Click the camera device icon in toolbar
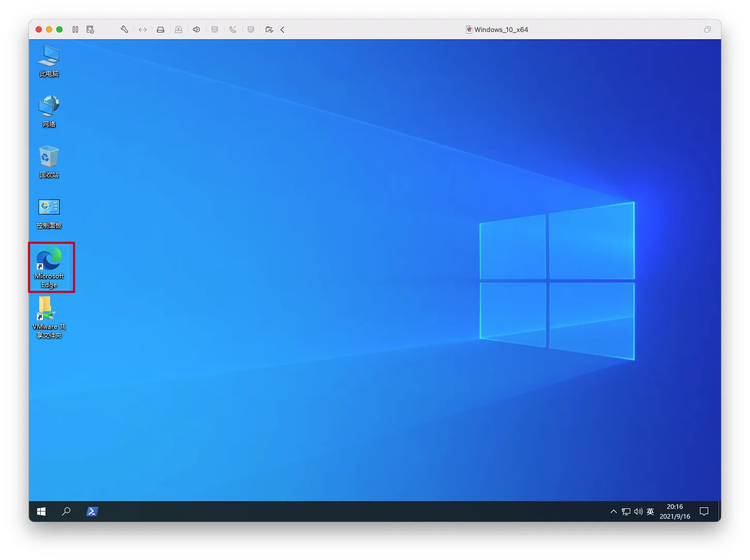Image resolution: width=750 pixels, height=560 pixels. pos(179,29)
